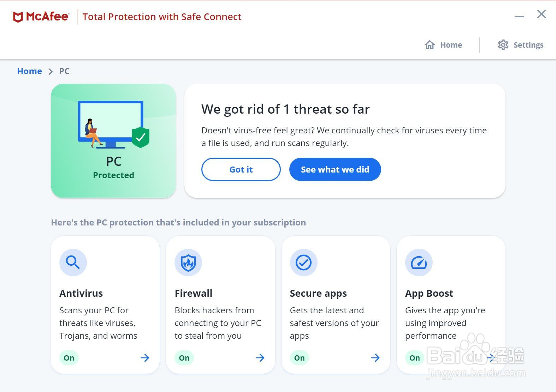Click the Firewall shield flame icon
556x392 pixels.
click(188, 263)
